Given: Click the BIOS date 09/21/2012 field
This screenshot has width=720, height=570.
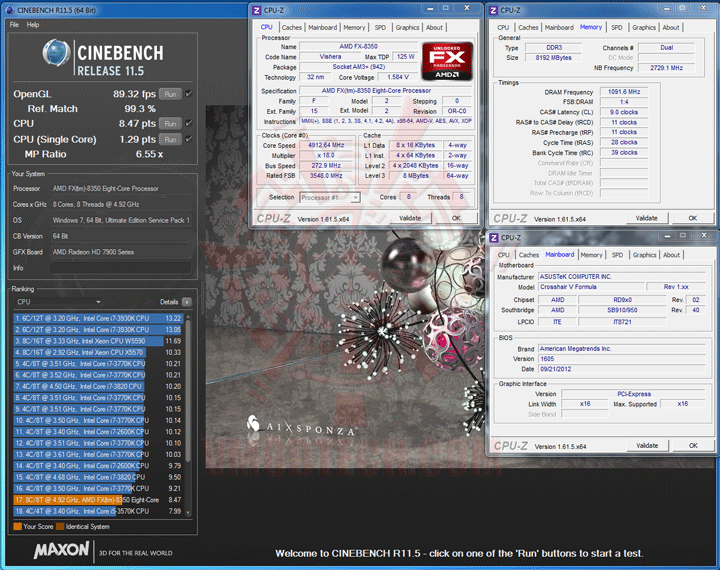Looking at the screenshot, I should pos(622,369).
